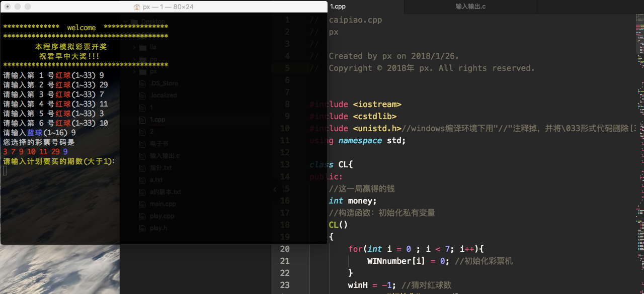
Task: Zoom the Terminal window to full size
Action: [x=28, y=7]
